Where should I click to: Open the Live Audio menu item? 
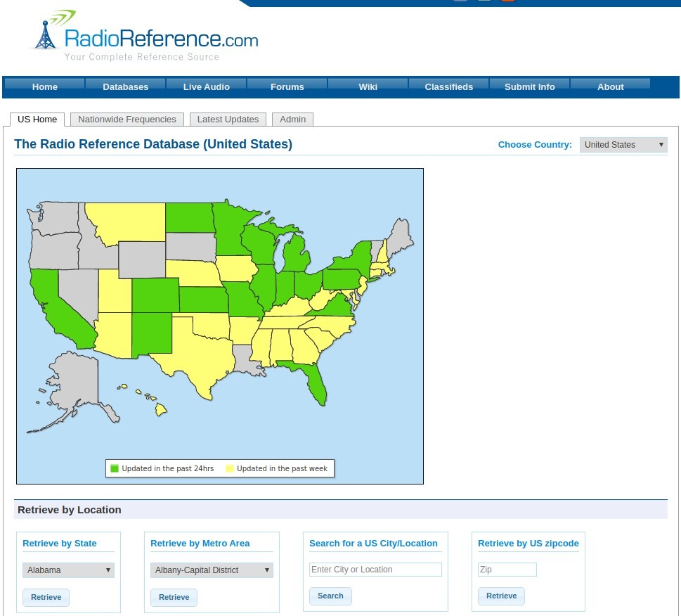point(206,86)
